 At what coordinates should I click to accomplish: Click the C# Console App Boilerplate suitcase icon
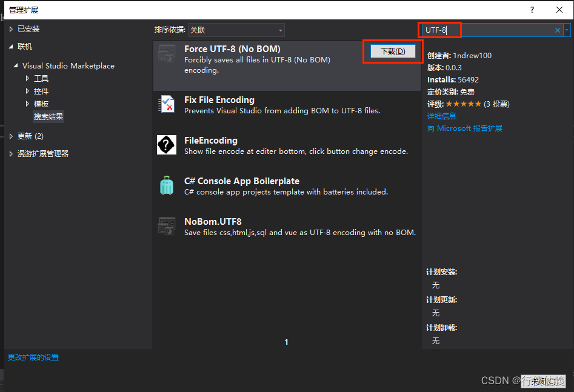167,185
